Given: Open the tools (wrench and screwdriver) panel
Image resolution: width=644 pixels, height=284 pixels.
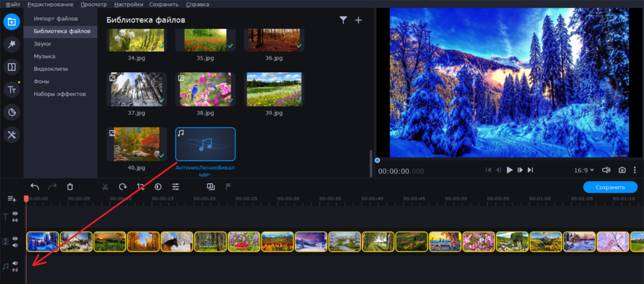Looking at the screenshot, I should coord(11,135).
